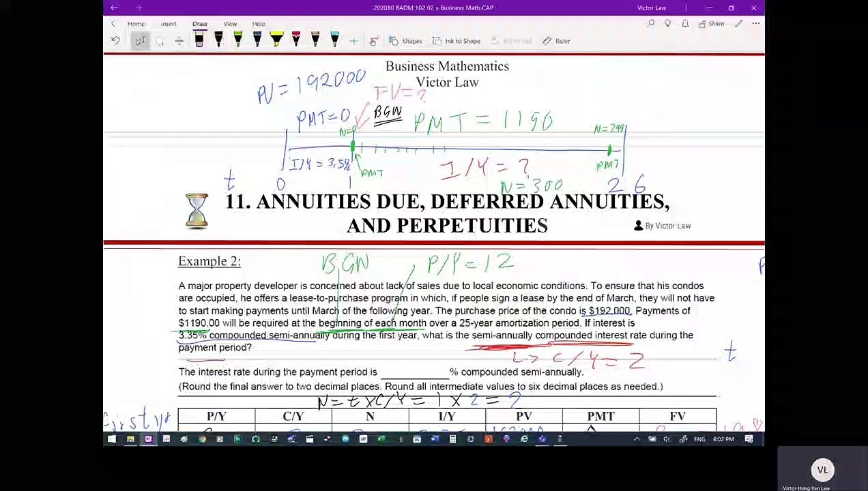This screenshot has width=868, height=491.
Task: Open the Word taskbar icon
Action: pos(435,439)
